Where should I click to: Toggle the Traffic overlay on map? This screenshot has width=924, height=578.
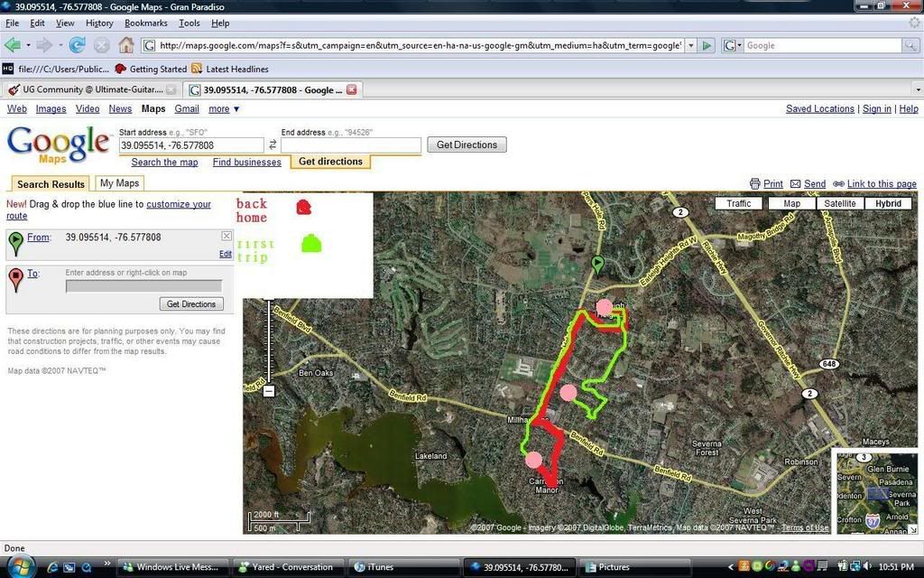coord(739,203)
